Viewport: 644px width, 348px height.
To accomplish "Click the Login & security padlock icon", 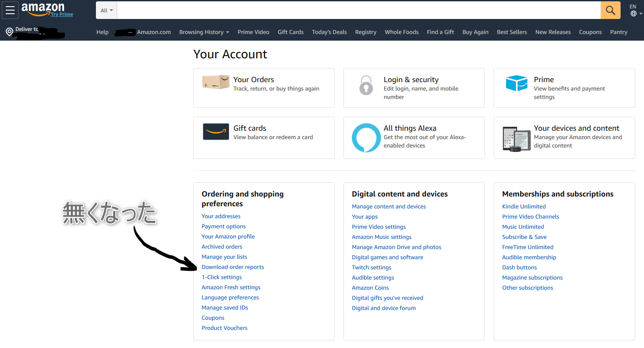I will [366, 85].
